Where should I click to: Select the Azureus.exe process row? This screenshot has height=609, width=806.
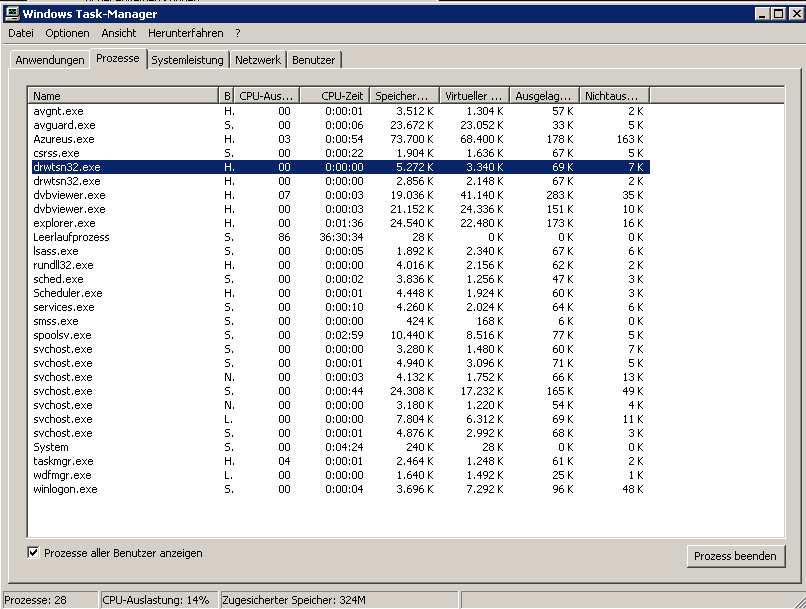(x=63, y=139)
